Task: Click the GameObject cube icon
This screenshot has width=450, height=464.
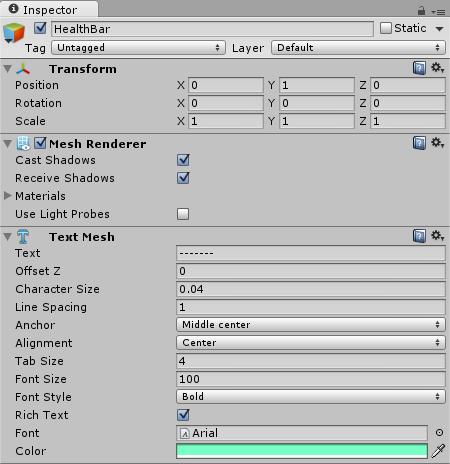Action: click(14, 33)
